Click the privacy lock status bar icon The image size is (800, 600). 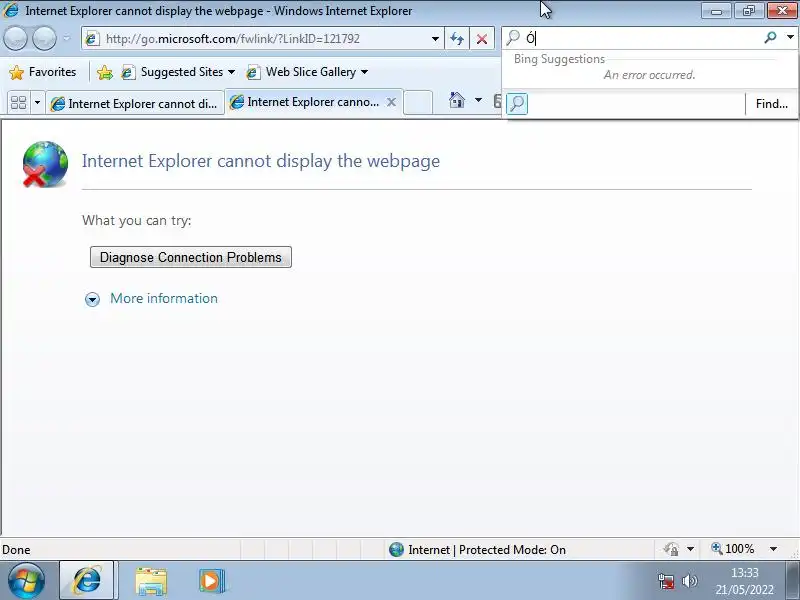(x=671, y=549)
